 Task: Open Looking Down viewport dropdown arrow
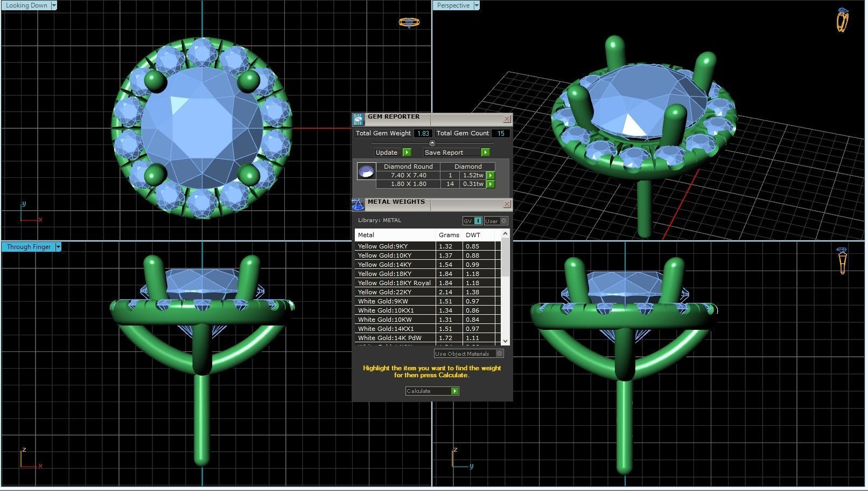pos(53,5)
